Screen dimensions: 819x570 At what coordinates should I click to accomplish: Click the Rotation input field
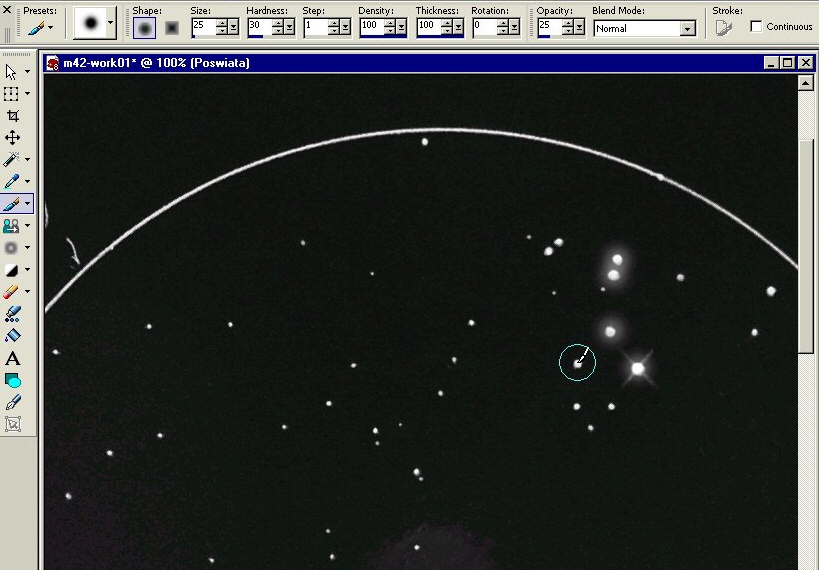coord(484,26)
